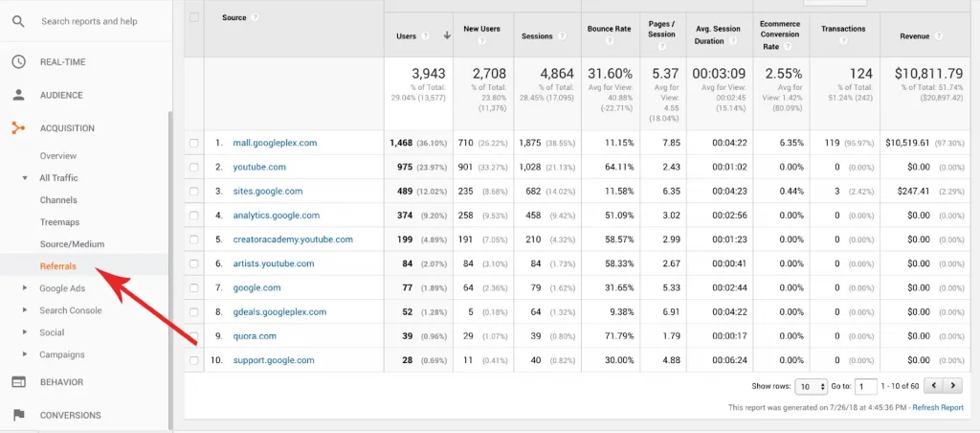
Task: Open the Ecommerce Conversion Rate help icon
Action: (x=788, y=46)
